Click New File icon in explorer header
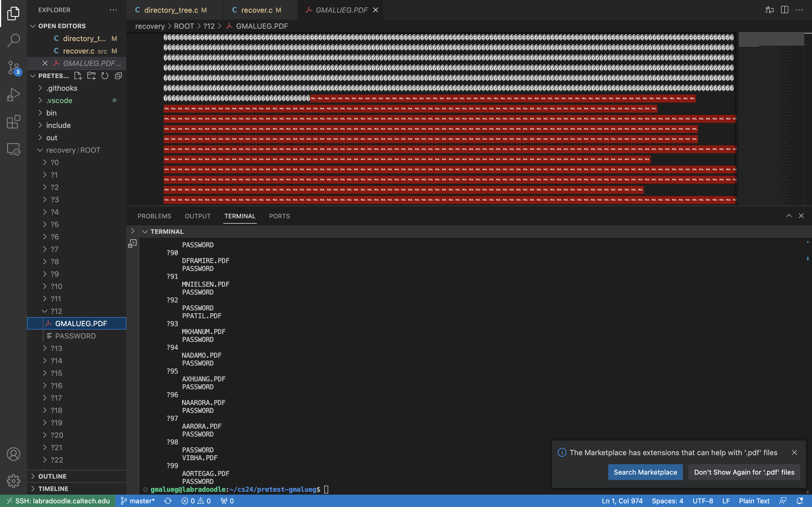This screenshot has height=507, width=812. click(78, 76)
